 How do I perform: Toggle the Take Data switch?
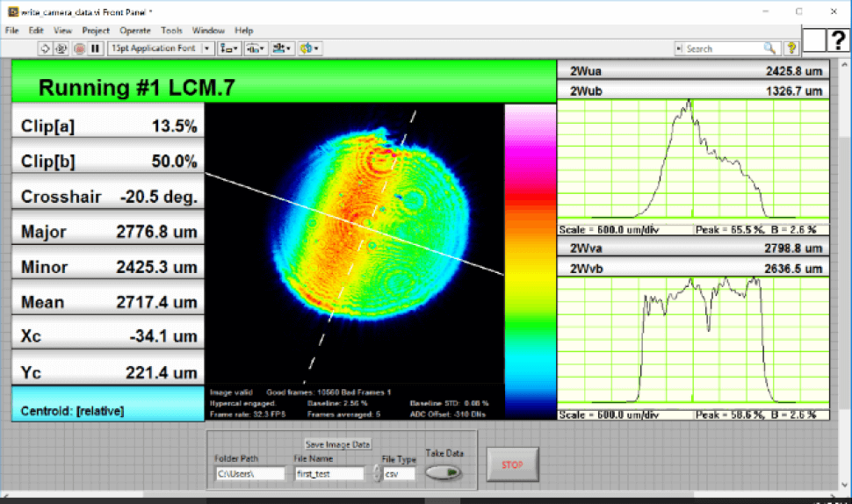click(444, 472)
